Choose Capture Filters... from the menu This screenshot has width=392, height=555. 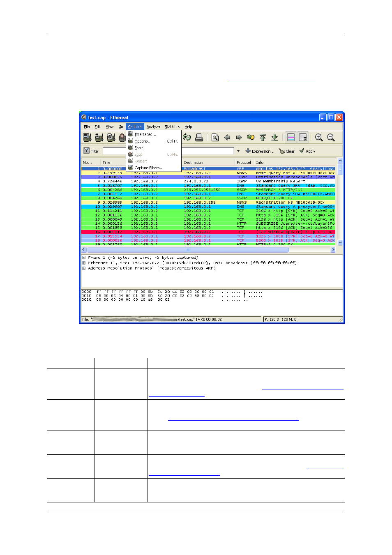point(154,168)
